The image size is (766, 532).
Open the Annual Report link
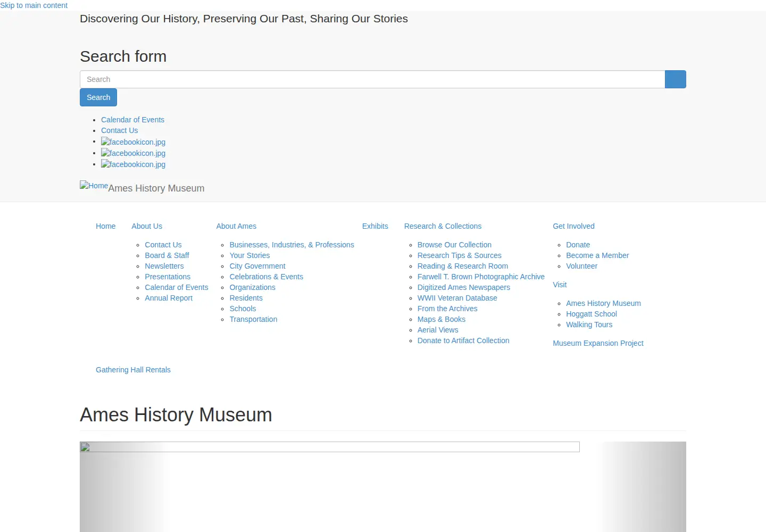click(x=169, y=298)
